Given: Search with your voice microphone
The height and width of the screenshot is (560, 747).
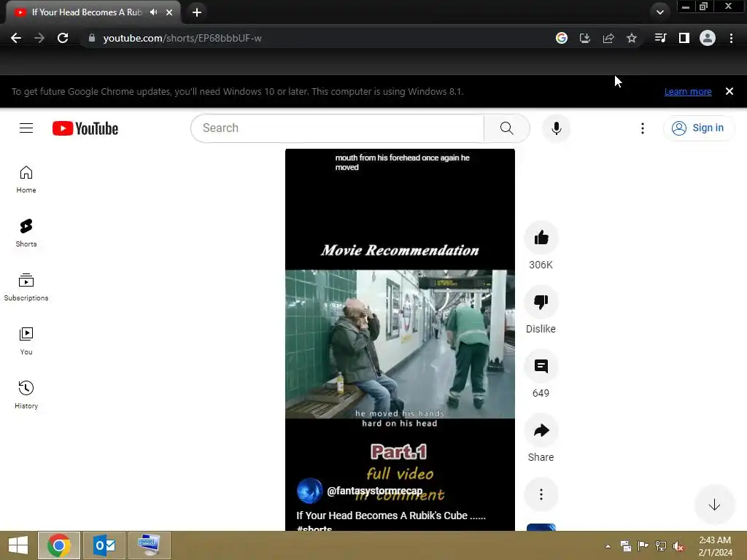Looking at the screenshot, I should point(556,128).
